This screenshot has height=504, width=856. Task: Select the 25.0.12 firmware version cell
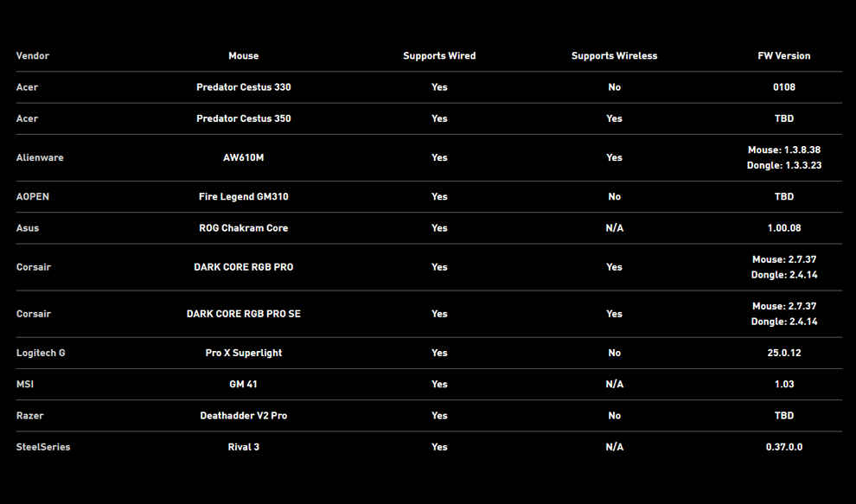[784, 353]
